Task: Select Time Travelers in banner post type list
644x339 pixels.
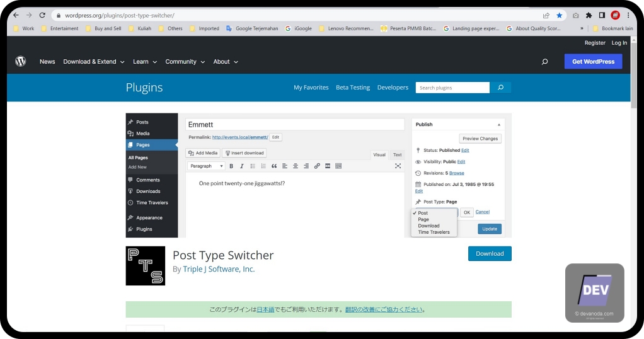Action: pyautogui.click(x=434, y=232)
